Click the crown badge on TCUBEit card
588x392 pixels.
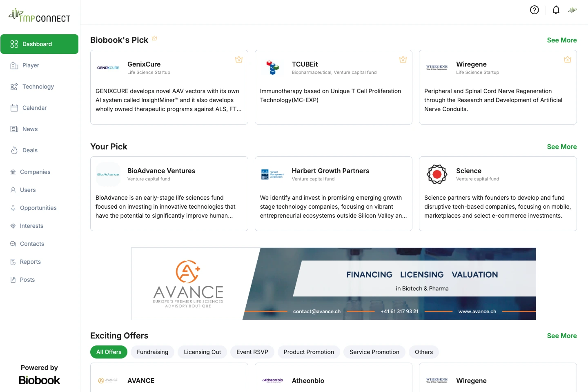[403, 60]
